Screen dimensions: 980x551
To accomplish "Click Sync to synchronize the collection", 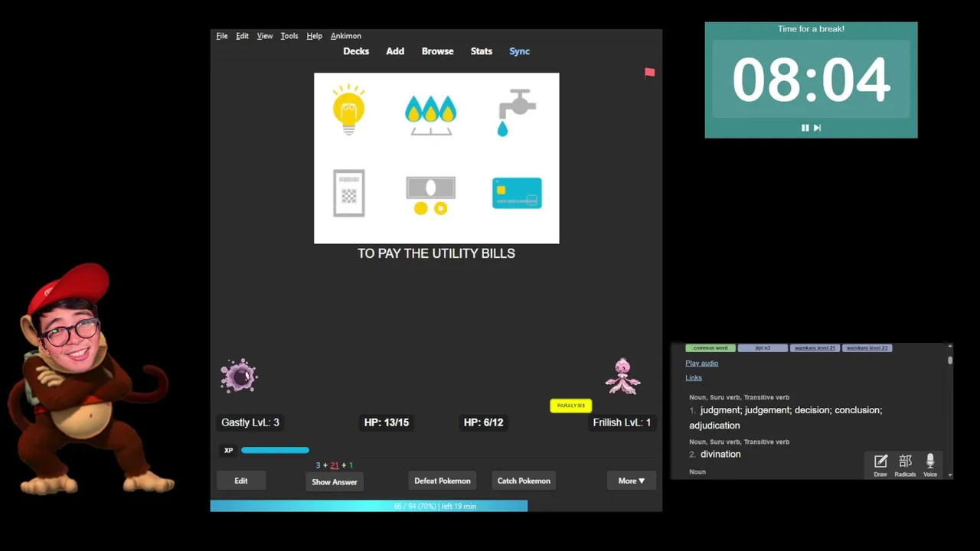I will pos(519,51).
